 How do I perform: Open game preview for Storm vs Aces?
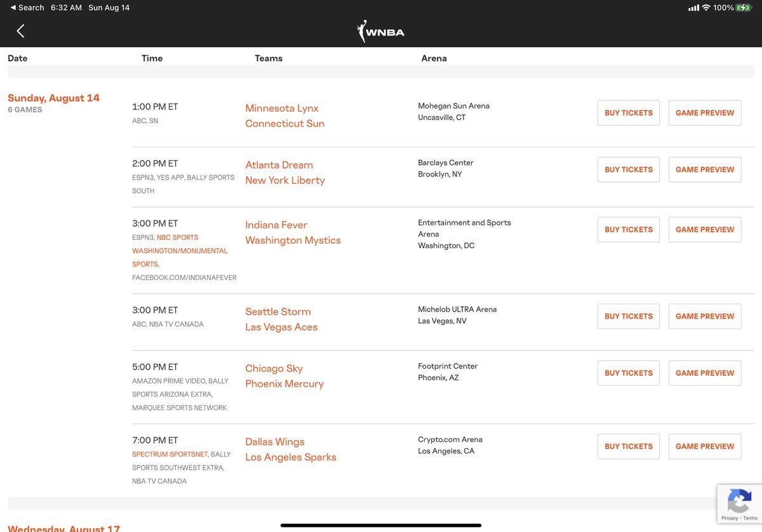tap(705, 316)
